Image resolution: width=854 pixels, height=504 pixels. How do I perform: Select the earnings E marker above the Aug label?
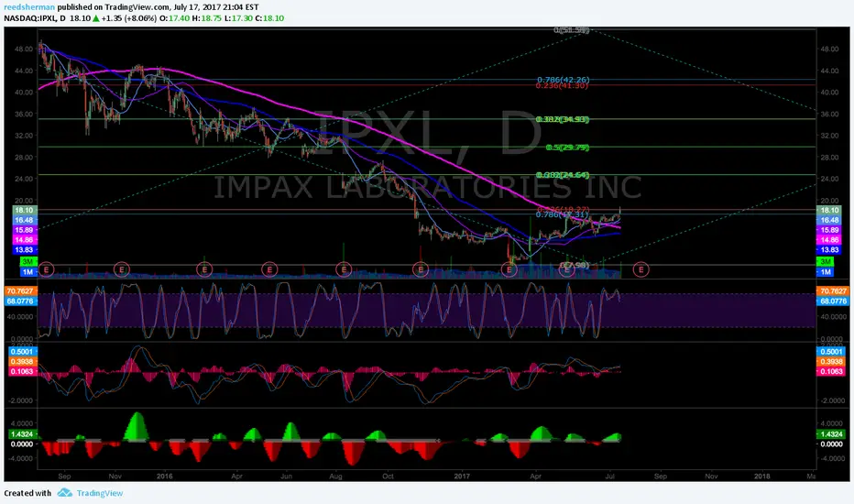[344, 269]
